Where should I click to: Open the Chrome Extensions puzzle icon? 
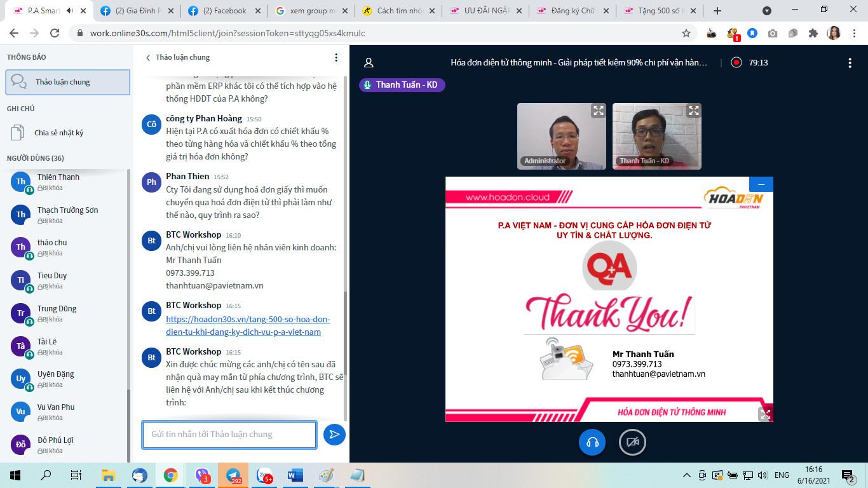click(x=813, y=33)
